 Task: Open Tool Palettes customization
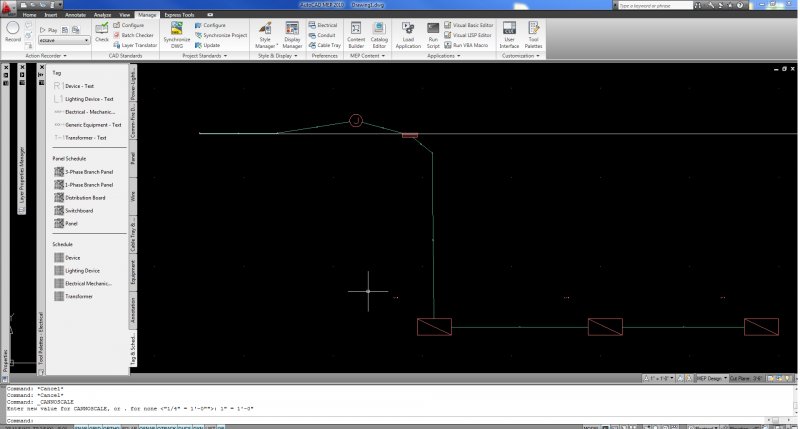[534, 35]
